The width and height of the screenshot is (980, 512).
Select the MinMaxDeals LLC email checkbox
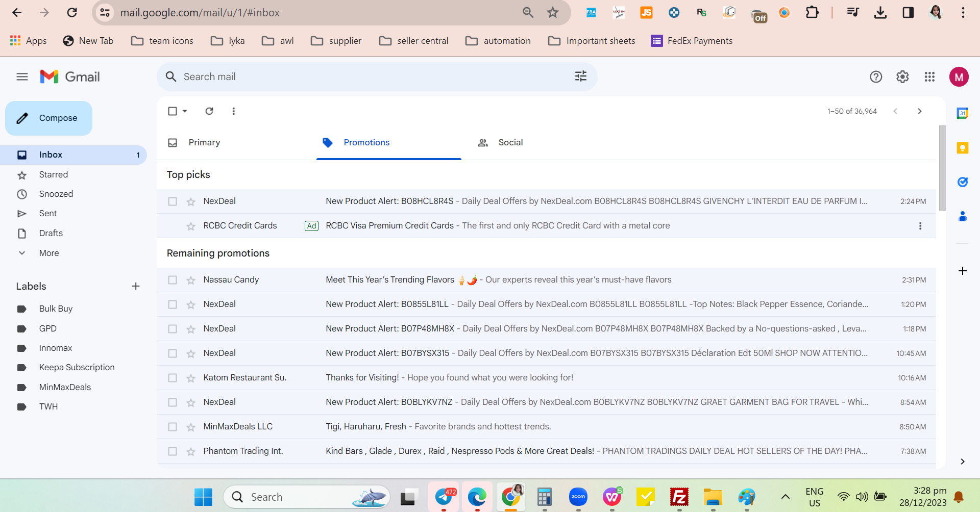[173, 427]
